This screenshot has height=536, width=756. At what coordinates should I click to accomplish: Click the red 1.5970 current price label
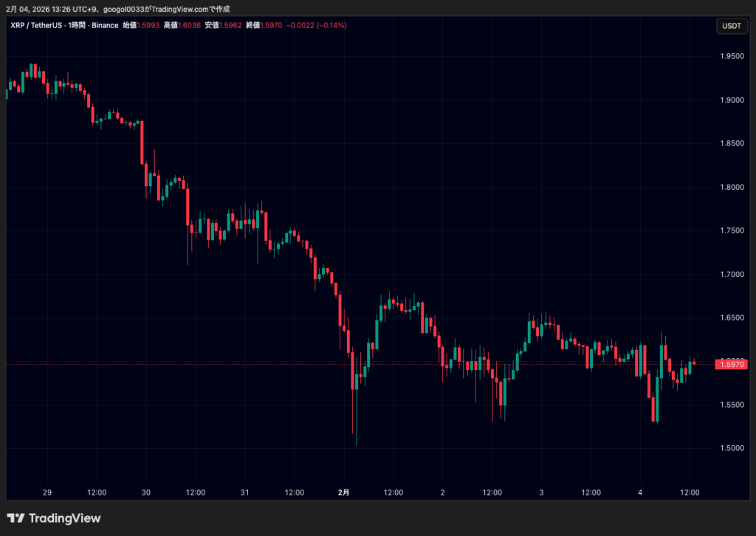(x=732, y=363)
